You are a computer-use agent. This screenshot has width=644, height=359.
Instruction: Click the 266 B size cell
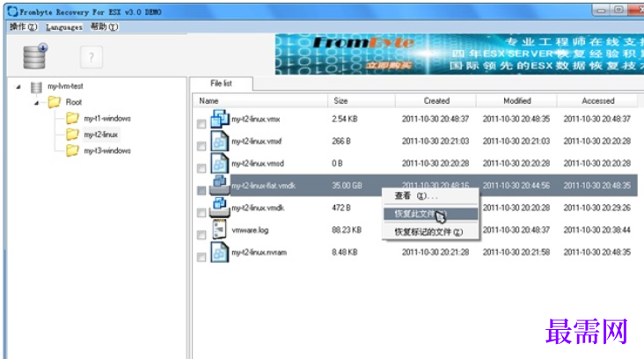pos(341,142)
